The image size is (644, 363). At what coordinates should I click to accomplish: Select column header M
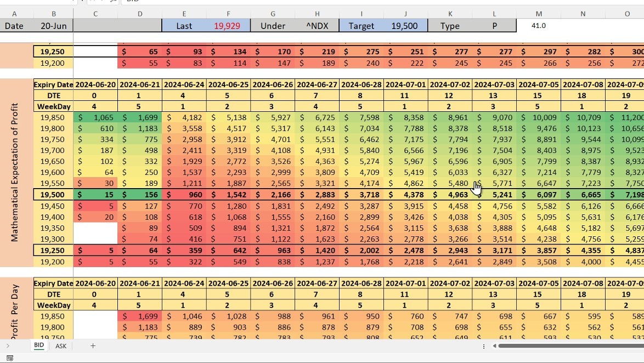(x=539, y=13)
